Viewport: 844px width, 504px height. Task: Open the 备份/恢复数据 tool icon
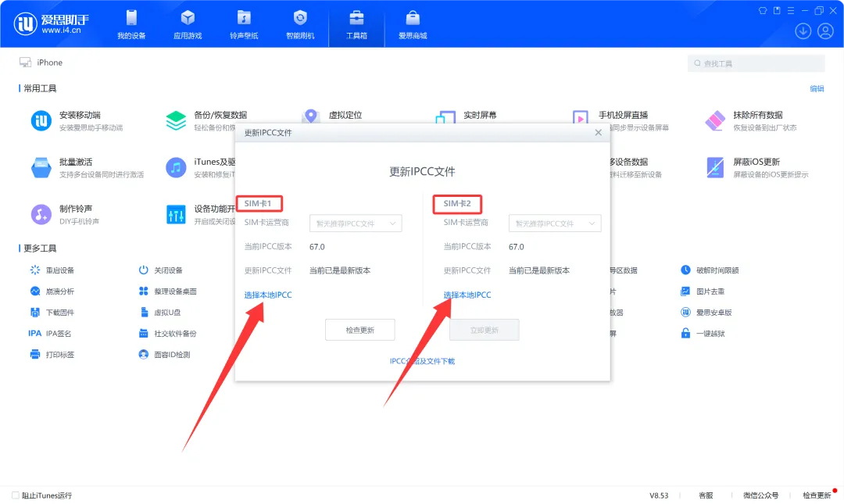point(176,120)
